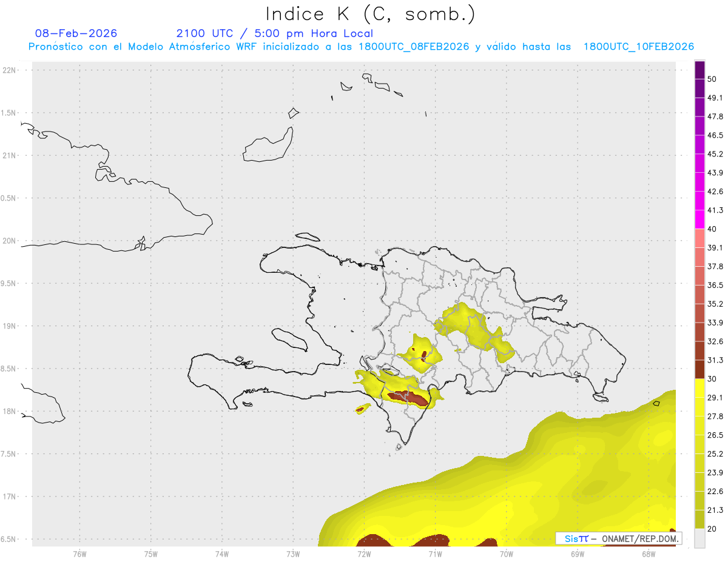This screenshot has width=728, height=562.
Task: Click the 68W longitude label
Action: click(x=649, y=554)
